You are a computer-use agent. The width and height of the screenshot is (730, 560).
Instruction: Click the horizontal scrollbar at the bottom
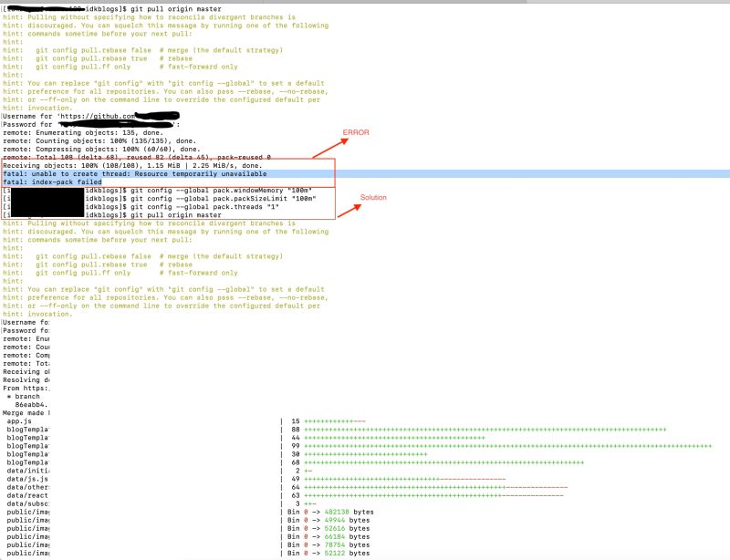pyautogui.click(x=365, y=556)
